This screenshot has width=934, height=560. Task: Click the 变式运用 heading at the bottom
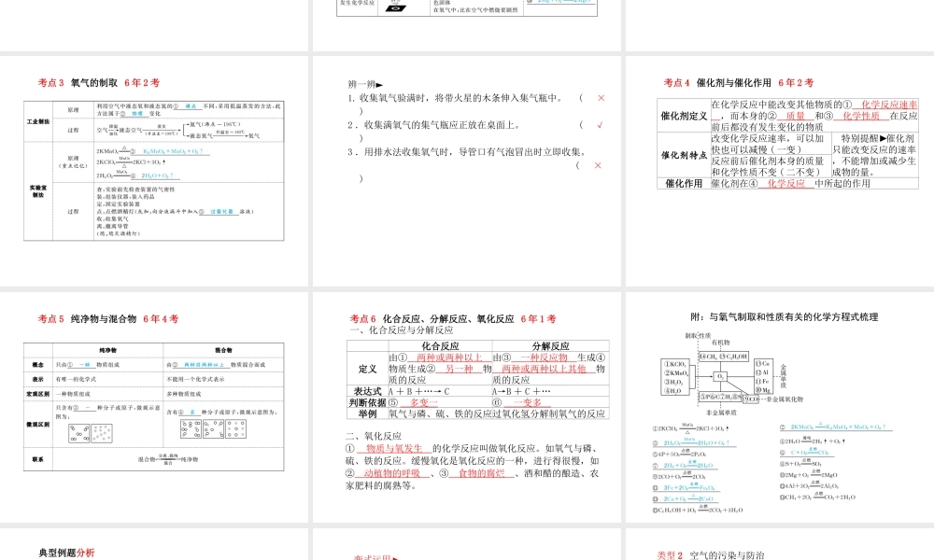[x=375, y=557]
